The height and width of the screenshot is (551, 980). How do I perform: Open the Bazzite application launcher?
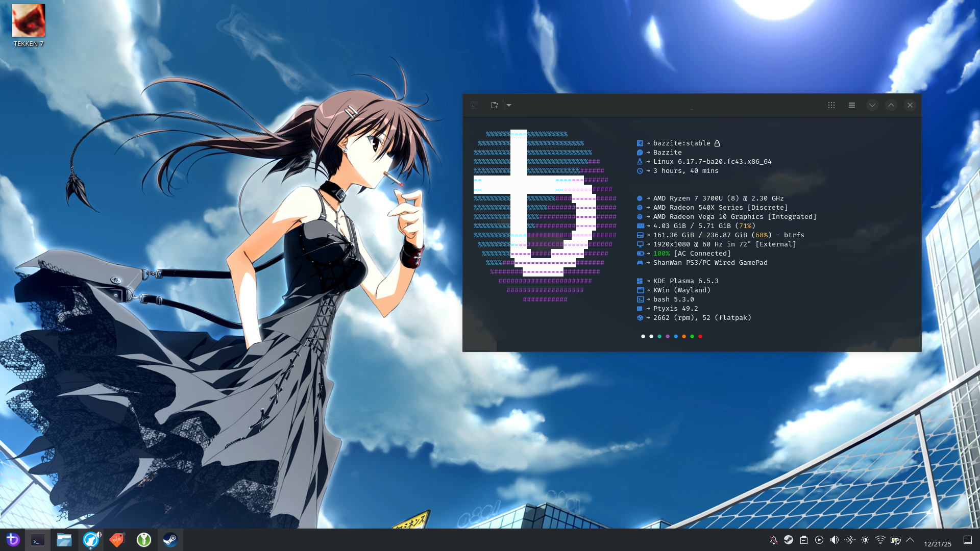tap(13, 539)
